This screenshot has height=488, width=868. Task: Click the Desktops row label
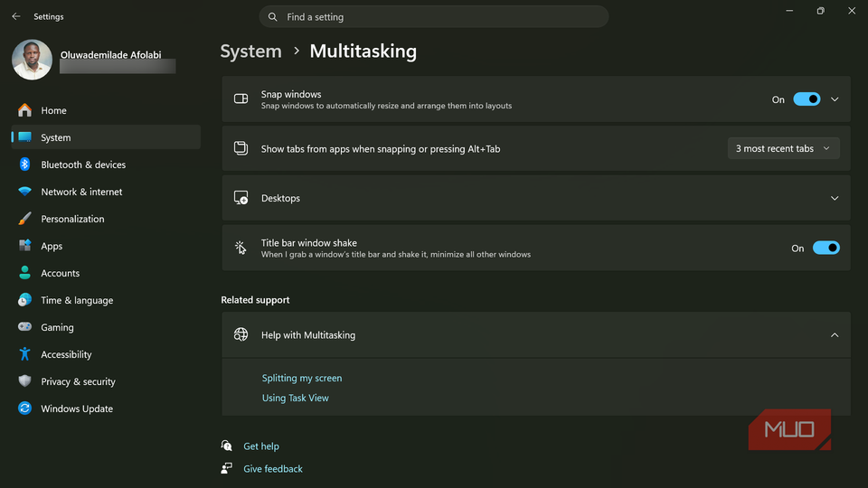[280, 198]
